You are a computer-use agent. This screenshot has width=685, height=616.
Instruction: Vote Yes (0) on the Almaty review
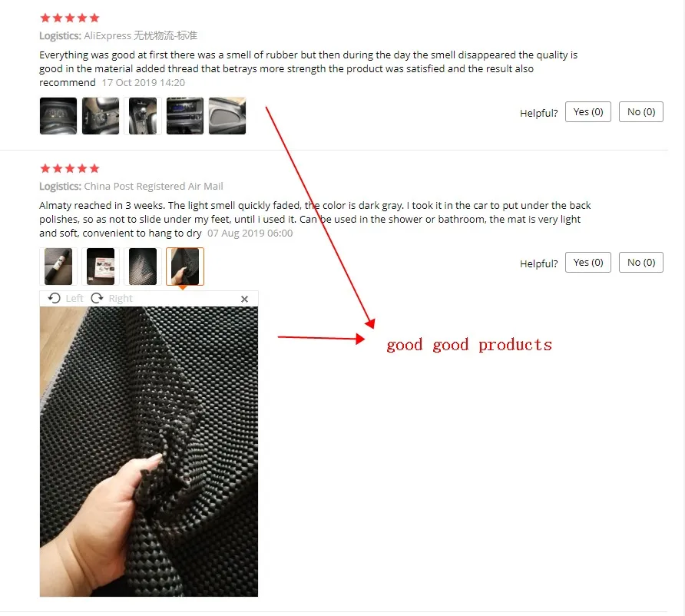(588, 262)
